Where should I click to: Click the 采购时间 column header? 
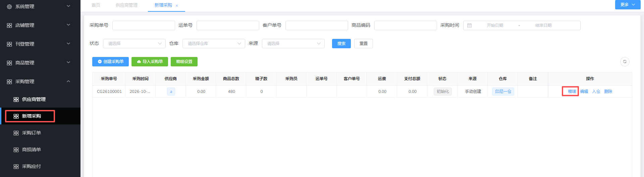141,79
